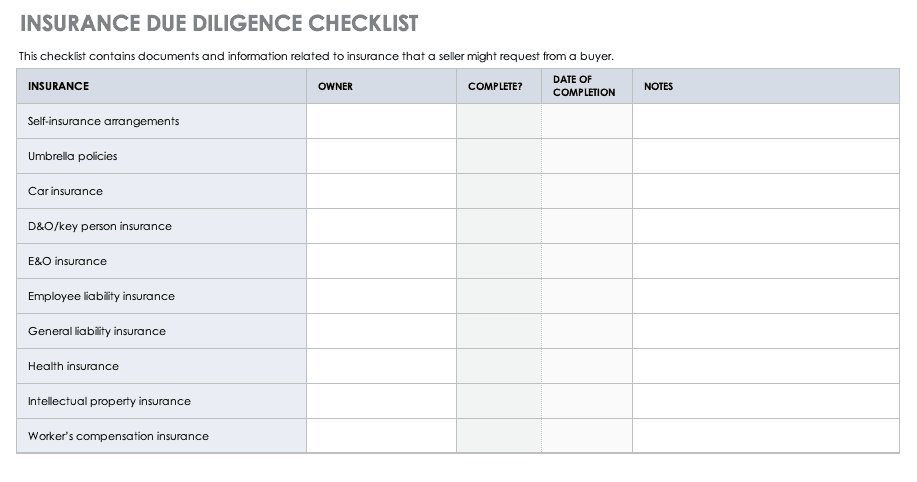Image resolution: width=917 pixels, height=482 pixels.
Task: Select the Self-insurance arrangements row label
Action: coord(104,121)
